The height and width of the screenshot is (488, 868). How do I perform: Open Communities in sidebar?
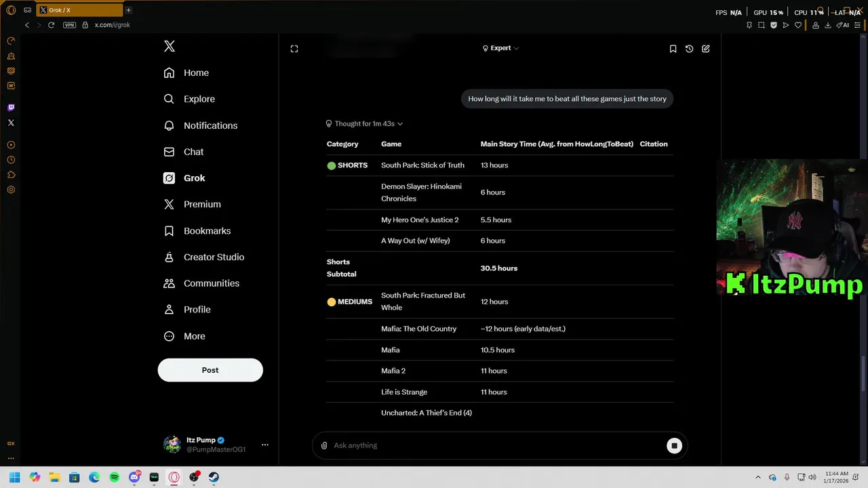pos(201,283)
